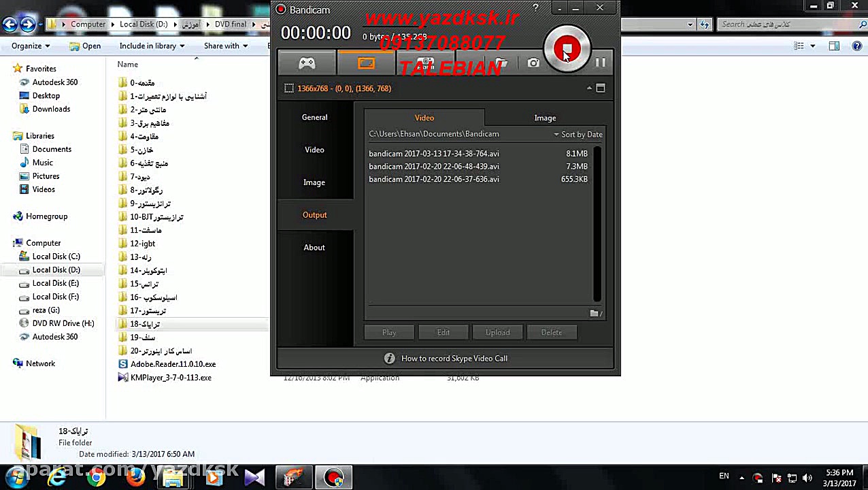Toggle the Explorer preview pane
The image size is (868, 490).
834,46
